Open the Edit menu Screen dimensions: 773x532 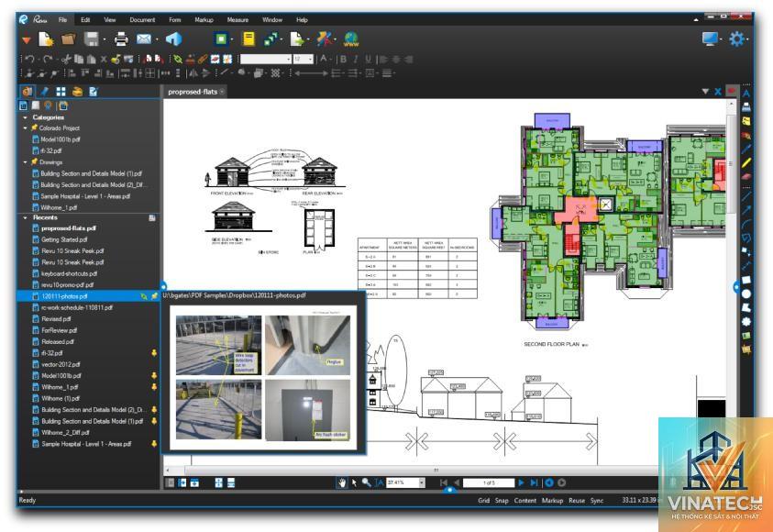pyautogui.click(x=85, y=20)
